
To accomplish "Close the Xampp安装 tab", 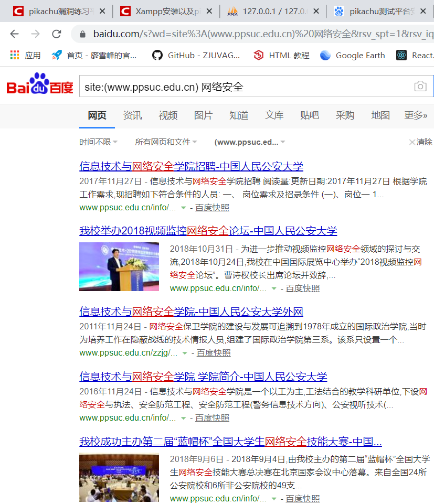I will [209, 11].
